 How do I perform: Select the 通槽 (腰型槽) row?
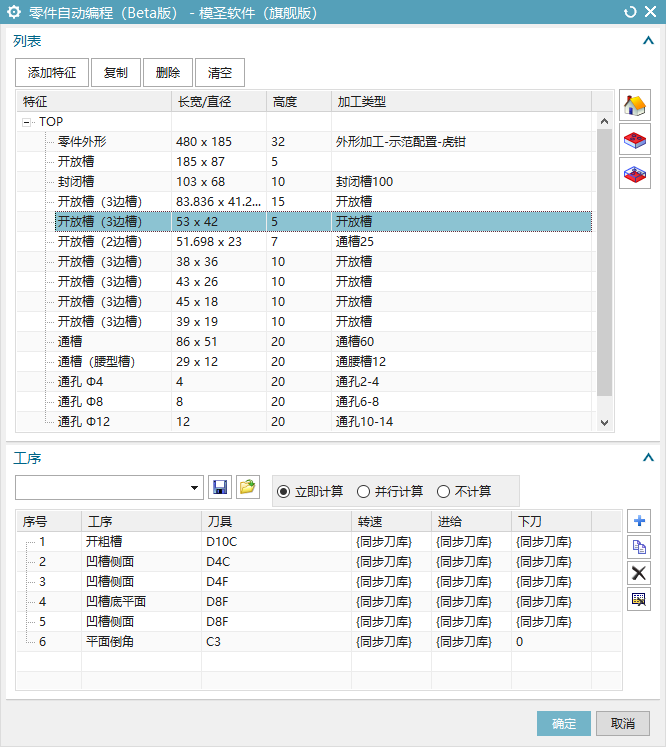(306, 362)
